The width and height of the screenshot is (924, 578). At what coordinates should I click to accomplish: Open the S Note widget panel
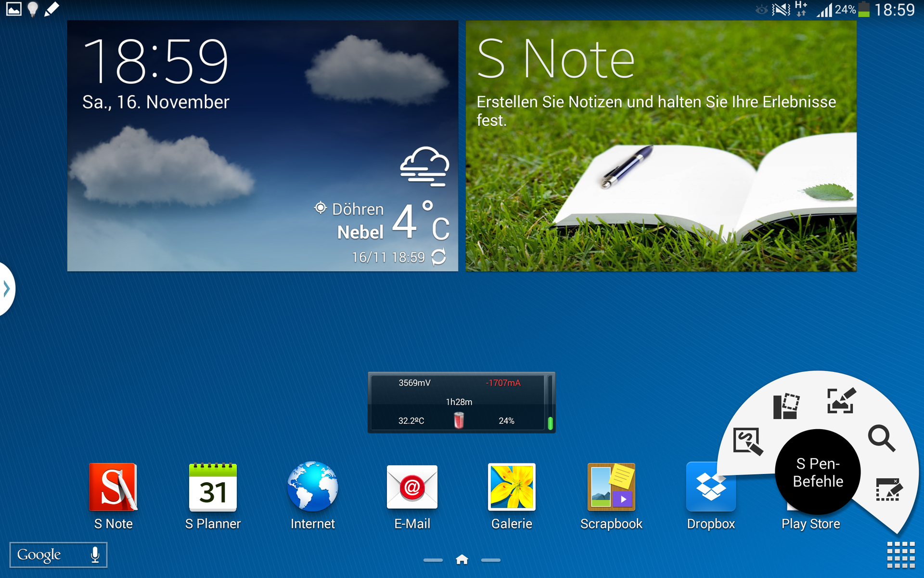(661, 146)
